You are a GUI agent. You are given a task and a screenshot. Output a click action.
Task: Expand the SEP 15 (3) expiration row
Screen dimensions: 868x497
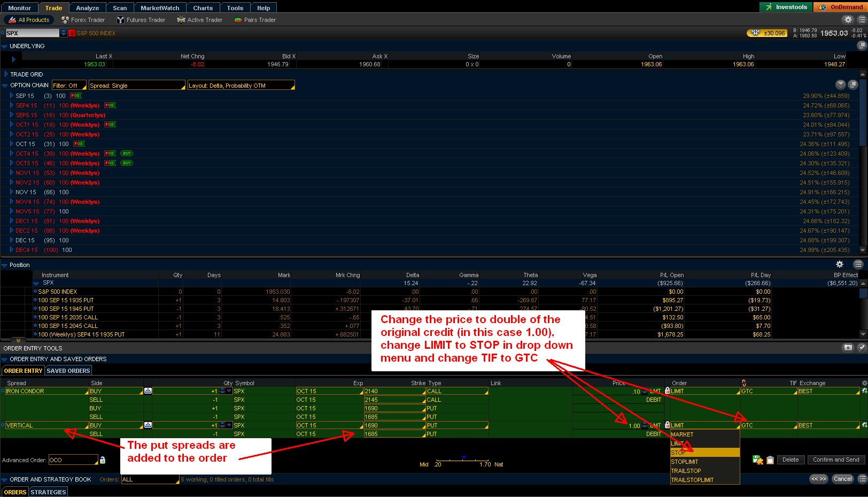(12, 96)
